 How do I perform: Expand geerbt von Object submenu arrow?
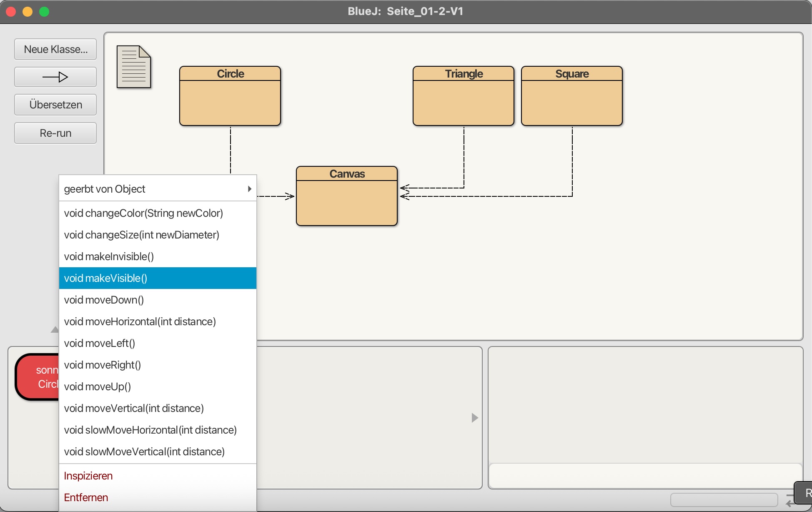(249, 189)
